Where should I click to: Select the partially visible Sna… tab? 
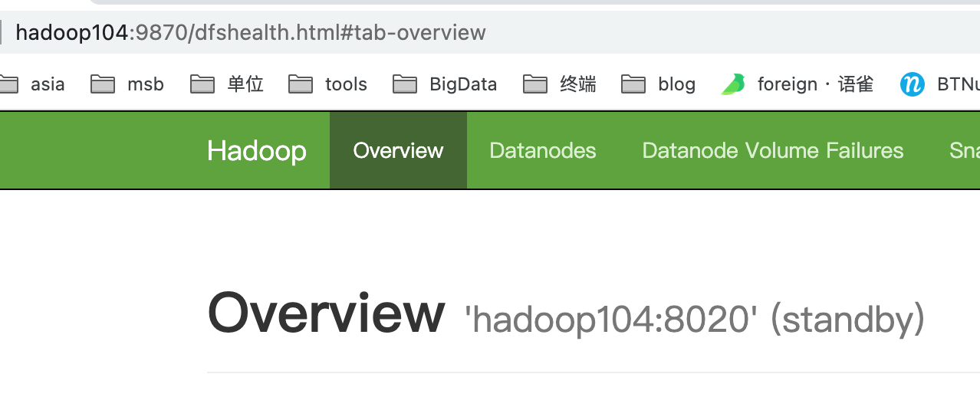(x=964, y=150)
